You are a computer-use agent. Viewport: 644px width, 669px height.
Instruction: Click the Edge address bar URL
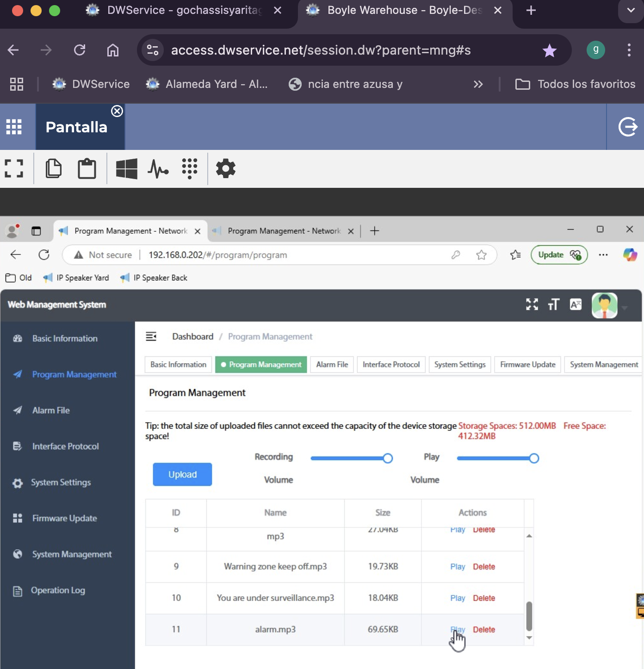(x=217, y=255)
